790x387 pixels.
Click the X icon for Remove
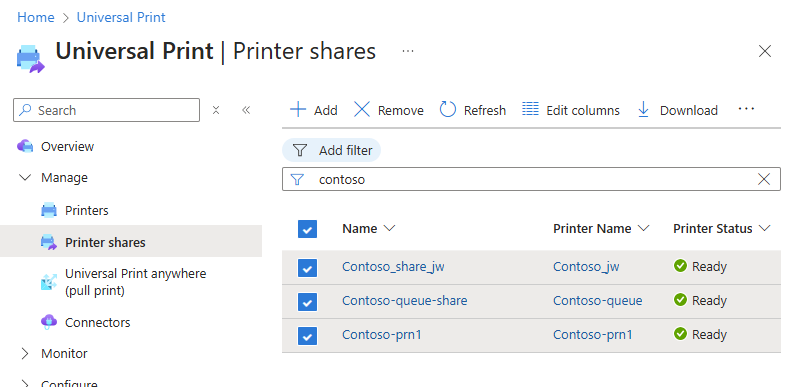(x=362, y=109)
